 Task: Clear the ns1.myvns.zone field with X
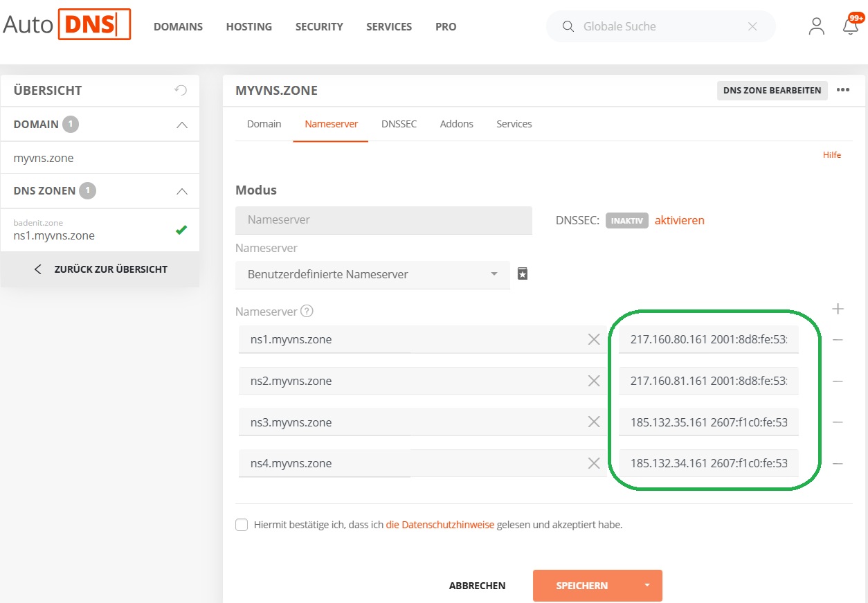pos(594,339)
